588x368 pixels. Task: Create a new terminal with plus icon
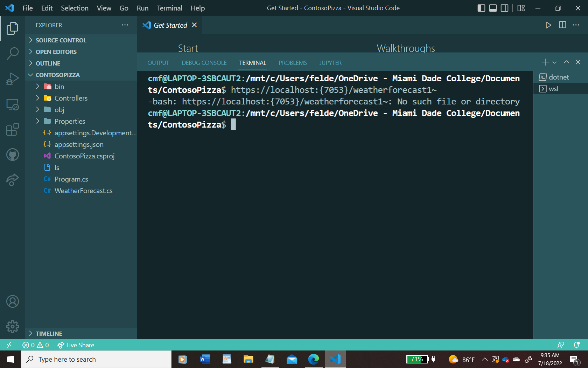[545, 62]
